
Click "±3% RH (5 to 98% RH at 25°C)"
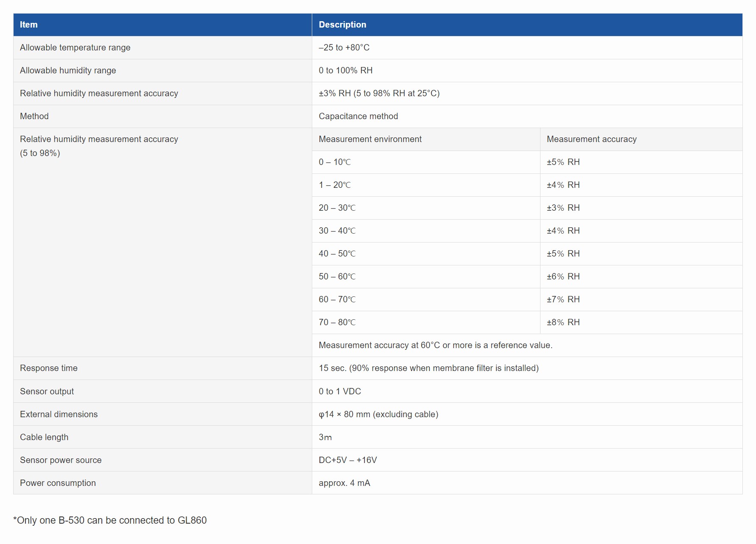pos(379,93)
